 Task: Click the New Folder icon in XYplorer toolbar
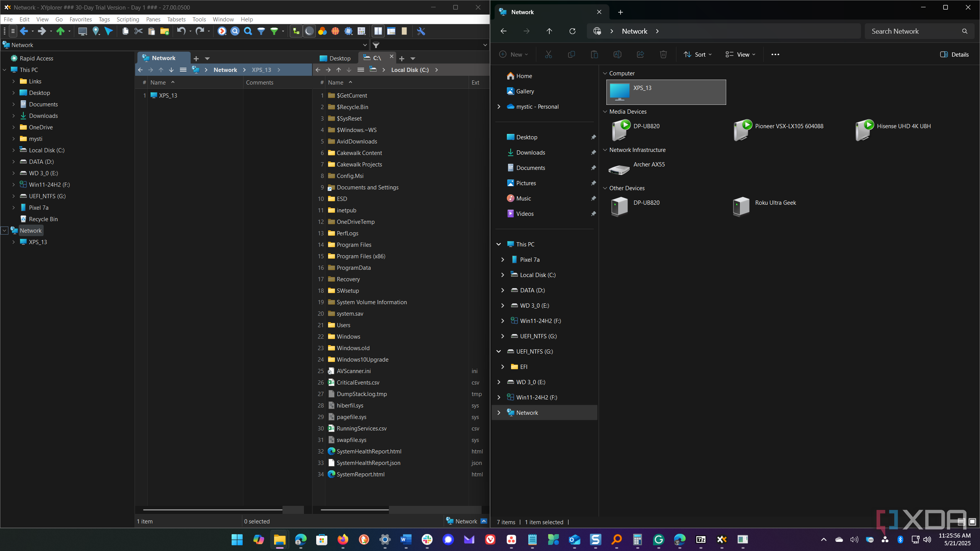[165, 31]
